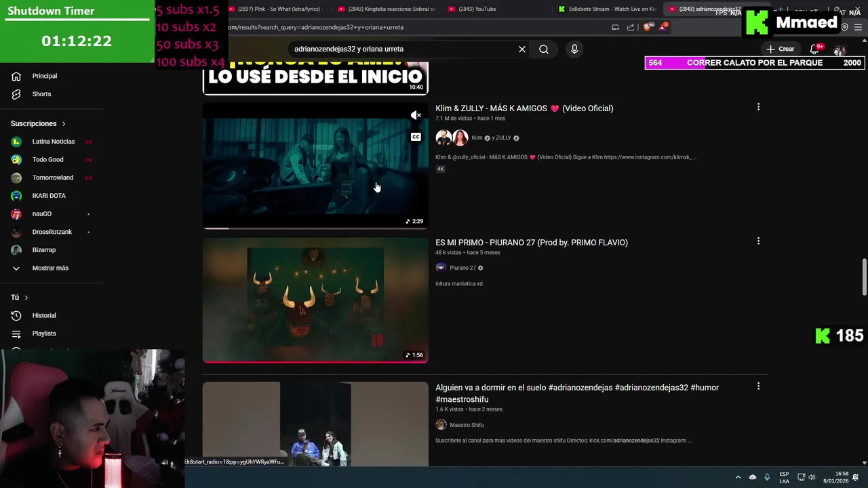The image size is (868, 488).
Task: Open the Principal home icon in sidebar
Action: point(16,76)
